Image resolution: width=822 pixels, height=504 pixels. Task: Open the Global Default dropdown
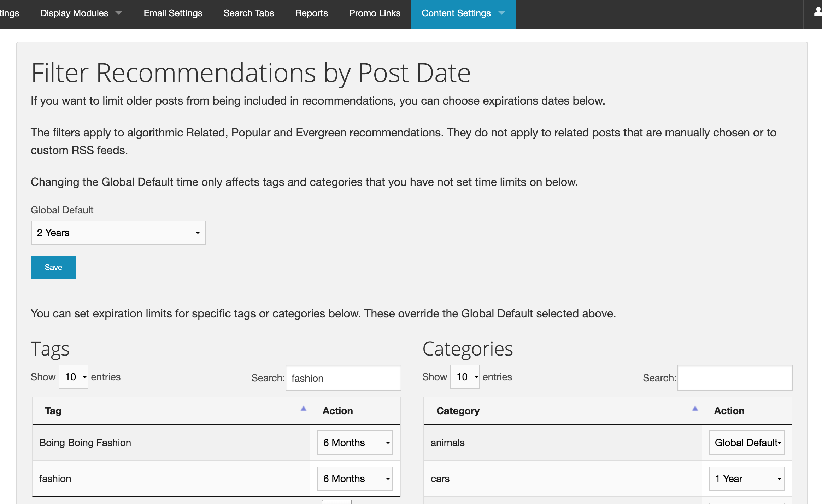118,233
